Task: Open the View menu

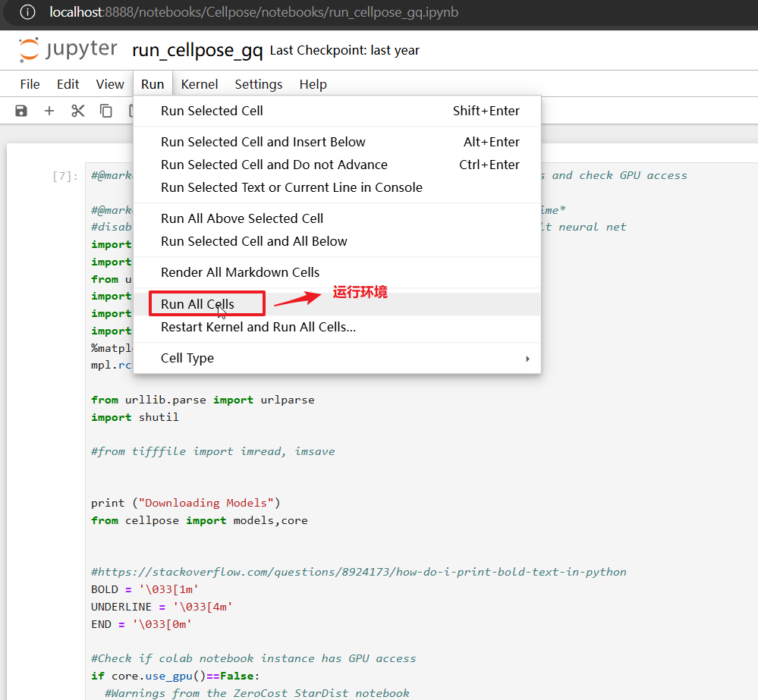Action: tap(110, 84)
